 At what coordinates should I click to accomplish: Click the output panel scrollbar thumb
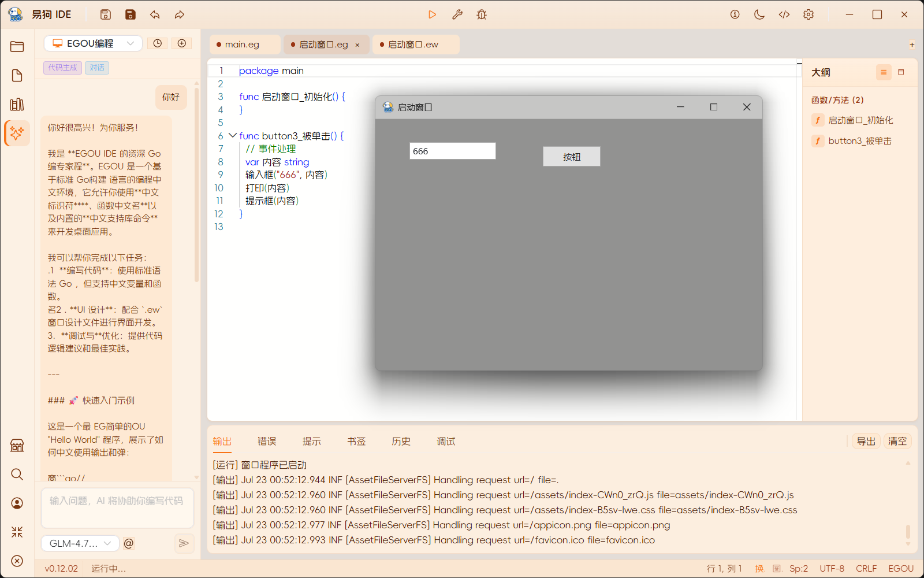point(908,532)
